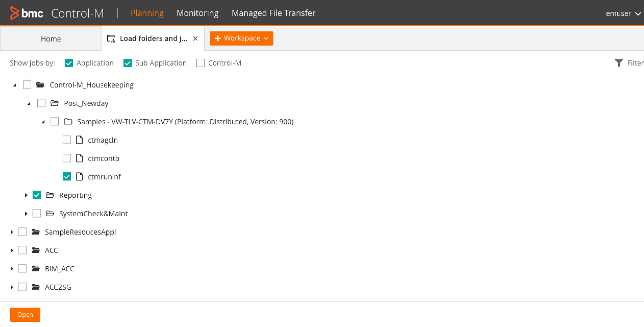Uncheck the Sub Application checkbox
This screenshot has height=327, width=644.
click(x=127, y=63)
